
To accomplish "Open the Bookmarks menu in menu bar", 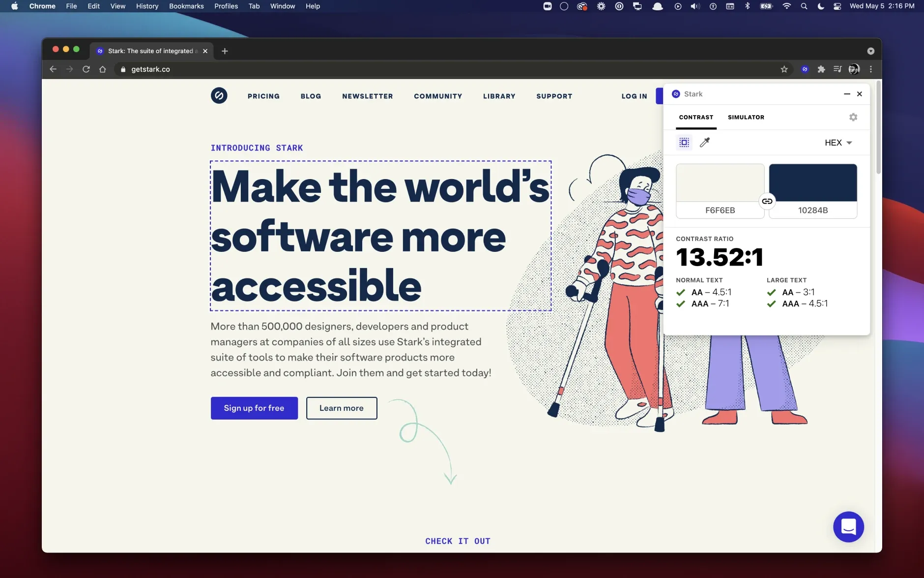I will (186, 6).
